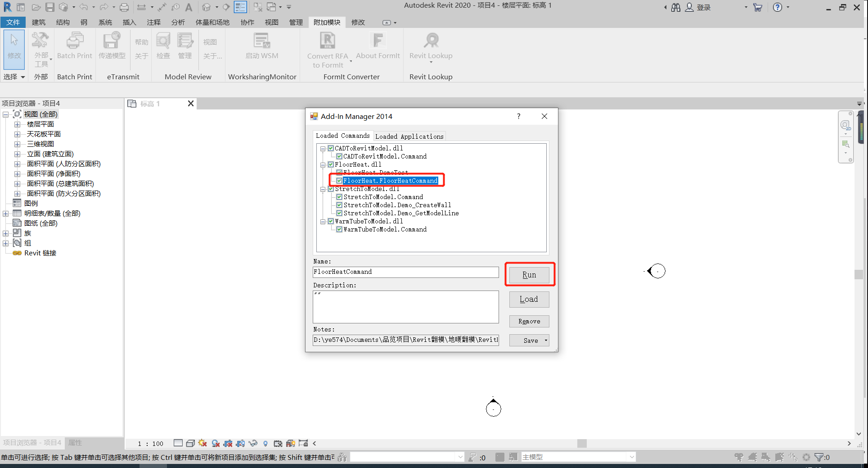Collapse WarmTubeToModel.dll tree node

pos(323,222)
